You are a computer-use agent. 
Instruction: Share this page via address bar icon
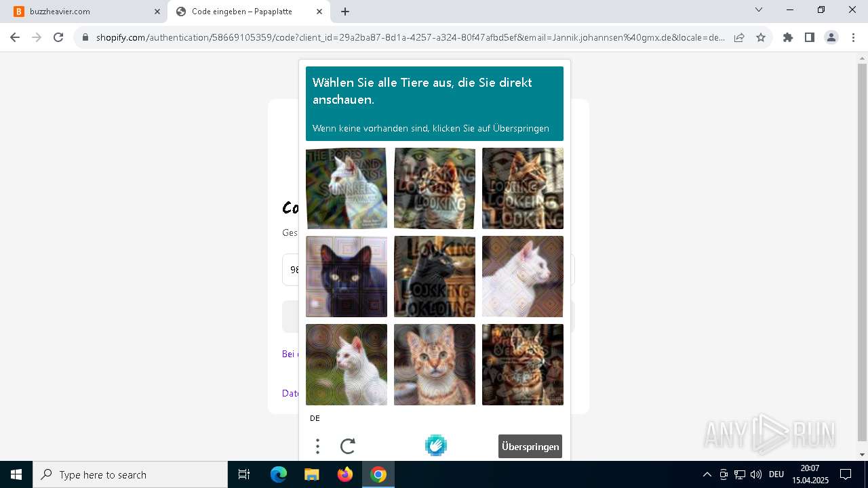tap(739, 38)
